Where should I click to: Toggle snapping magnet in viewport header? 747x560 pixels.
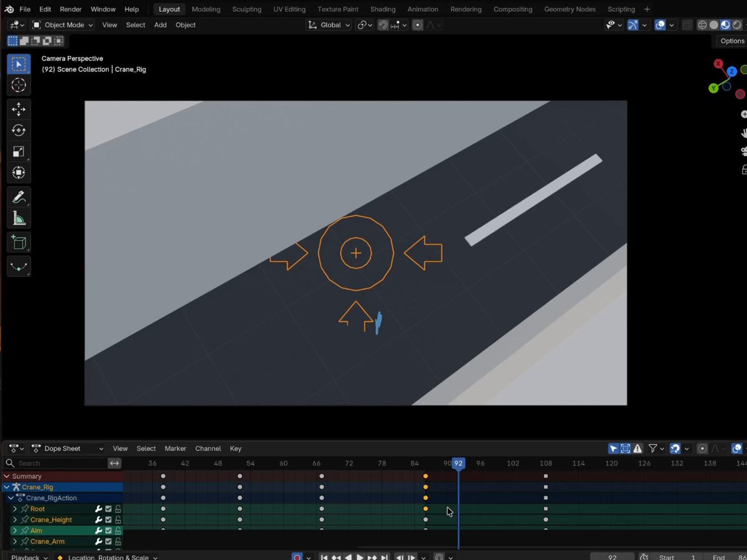[383, 25]
